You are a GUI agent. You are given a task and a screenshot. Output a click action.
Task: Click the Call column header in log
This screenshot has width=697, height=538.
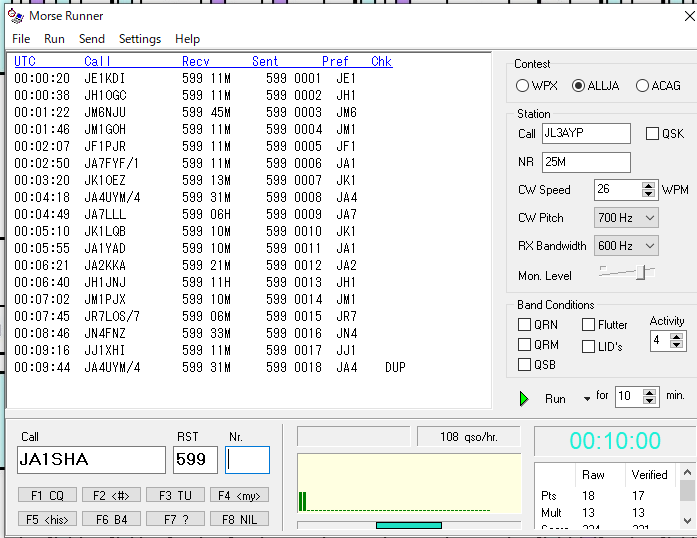click(x=97, y=61)
